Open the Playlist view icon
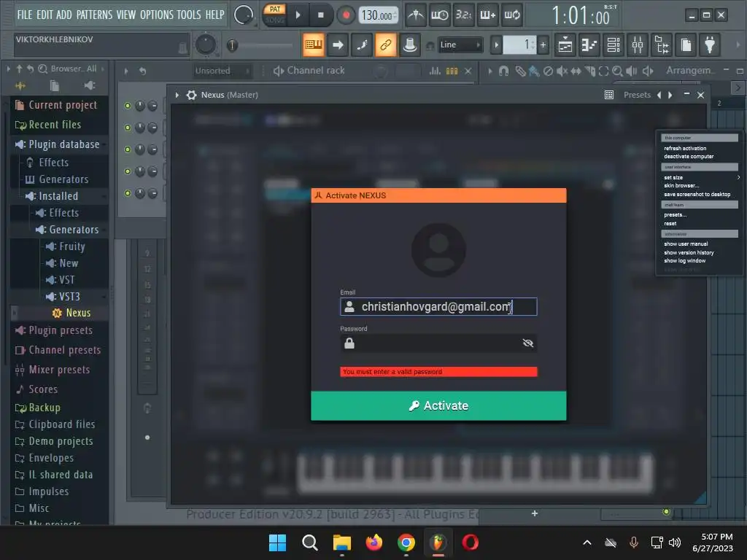This screenshot has height=560, width=747. click(565, 45)
